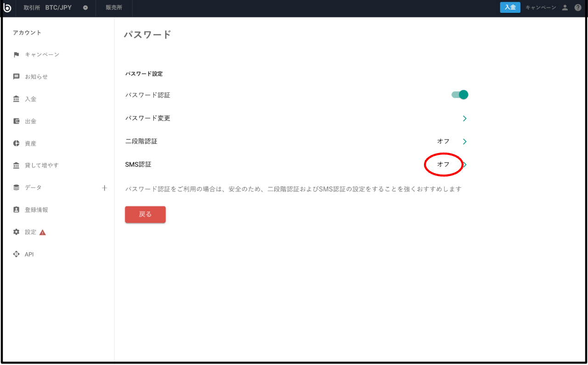
Task: Click the キャンペーン flag icon in sidebar
Action: (17, 55)
